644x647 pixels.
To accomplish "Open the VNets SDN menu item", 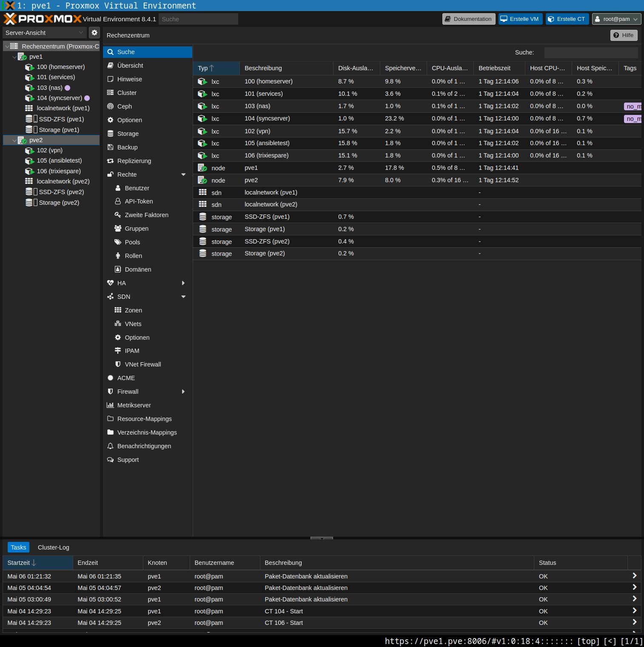I will point(148,324).
